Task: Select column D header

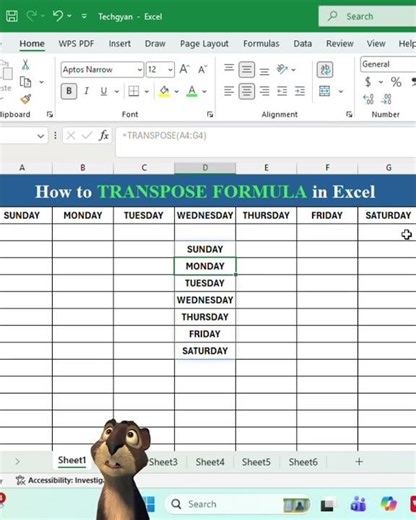Action: (205, 168)
